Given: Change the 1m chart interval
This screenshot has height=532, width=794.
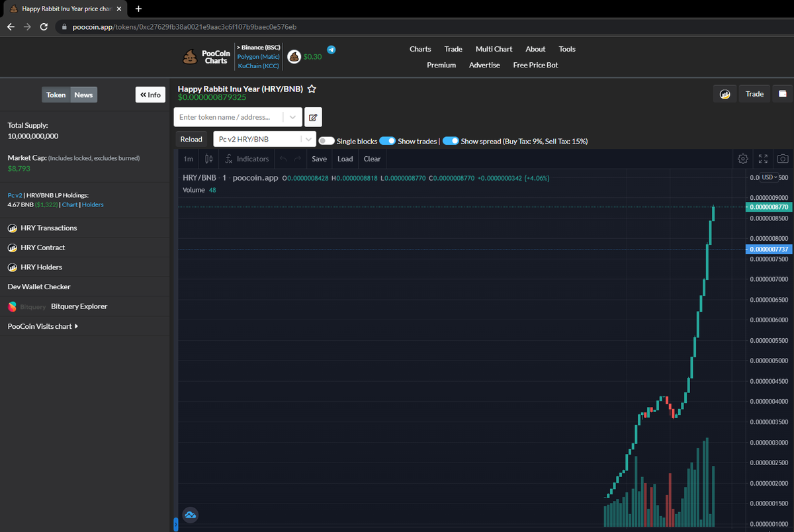Looking at the screenshot, I should click(189, 159).
